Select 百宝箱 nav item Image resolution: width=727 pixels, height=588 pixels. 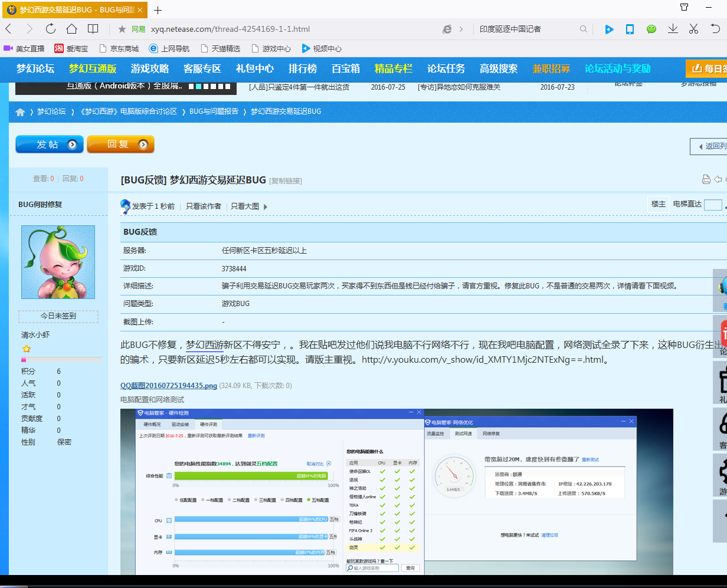[x=346, y=68]
